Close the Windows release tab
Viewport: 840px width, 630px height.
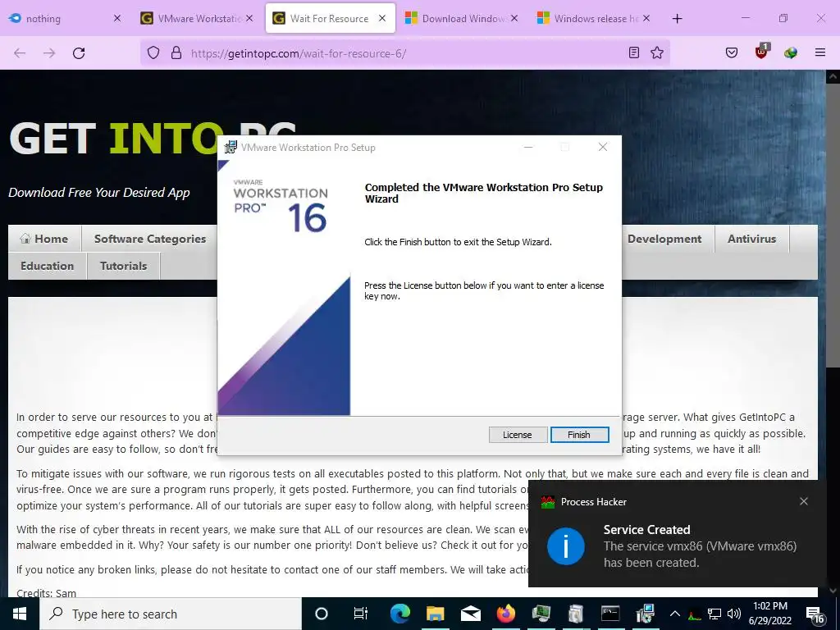[x=646, y=18]
